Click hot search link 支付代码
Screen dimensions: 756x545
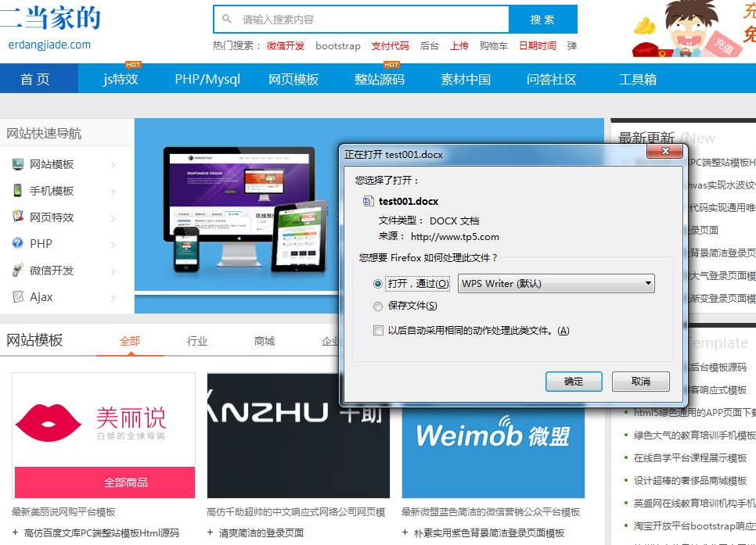point(390,46)
